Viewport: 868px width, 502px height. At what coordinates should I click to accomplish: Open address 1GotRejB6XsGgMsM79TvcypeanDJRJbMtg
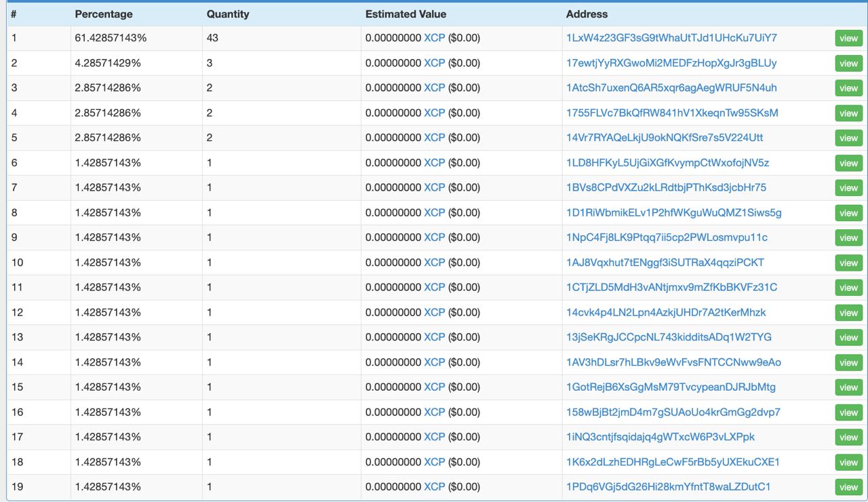[671, 387]
